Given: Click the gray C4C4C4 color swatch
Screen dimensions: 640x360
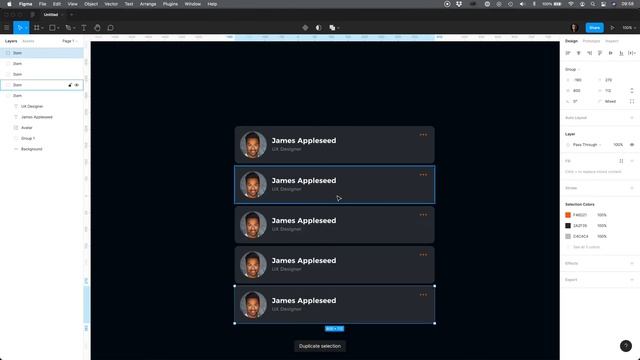Looking at the screenshot, I should [568, 236].
